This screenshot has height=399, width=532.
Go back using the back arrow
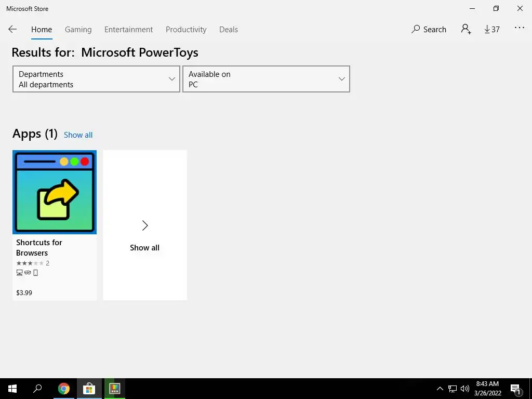point(12,29)
